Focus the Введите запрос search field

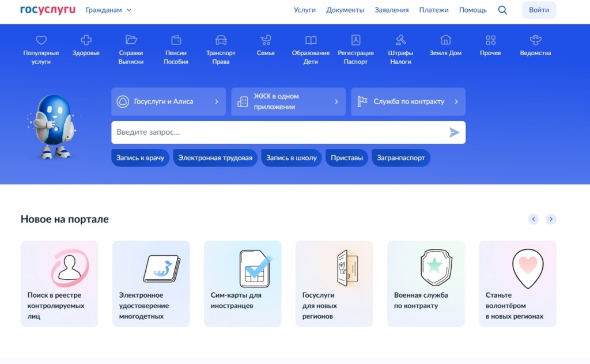tap(288, 132)
